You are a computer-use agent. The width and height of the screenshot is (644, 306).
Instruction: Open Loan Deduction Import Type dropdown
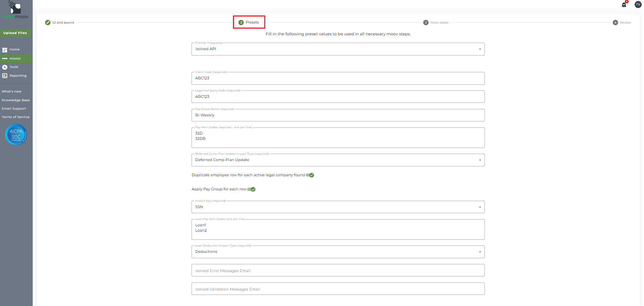tap(480, 252)
